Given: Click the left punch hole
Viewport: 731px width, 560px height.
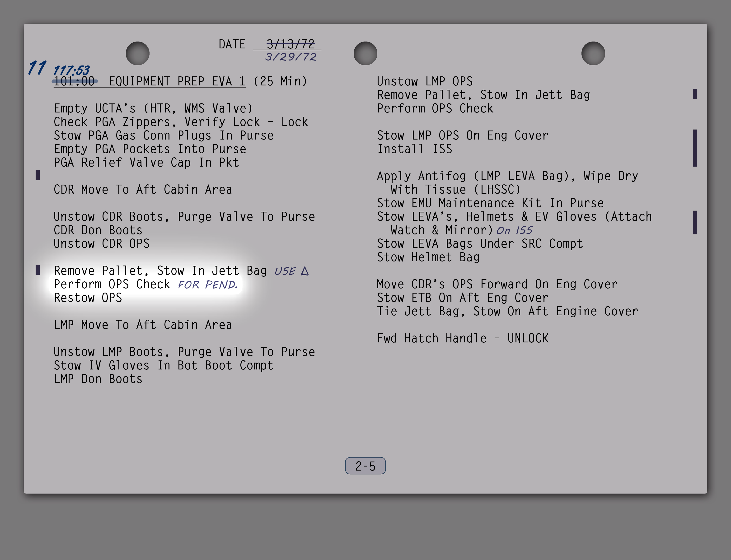Looking at the screenshot, I should (137, 53).
